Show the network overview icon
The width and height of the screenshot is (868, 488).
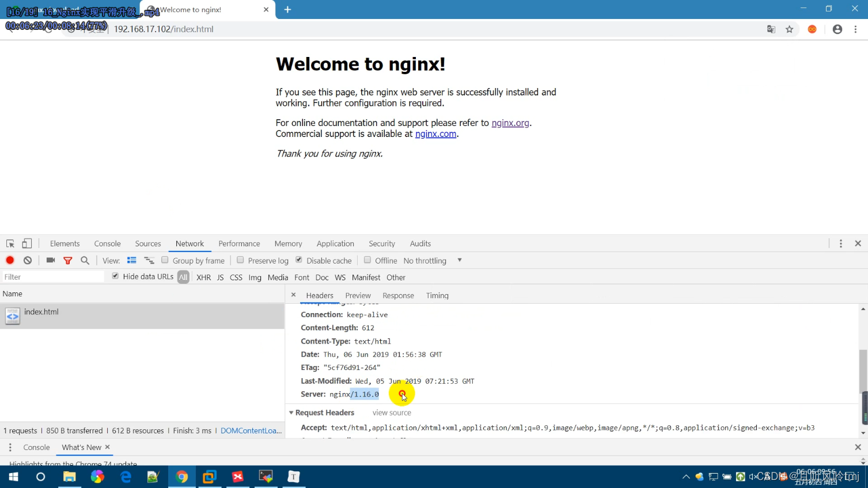click(x=149, y=260)
